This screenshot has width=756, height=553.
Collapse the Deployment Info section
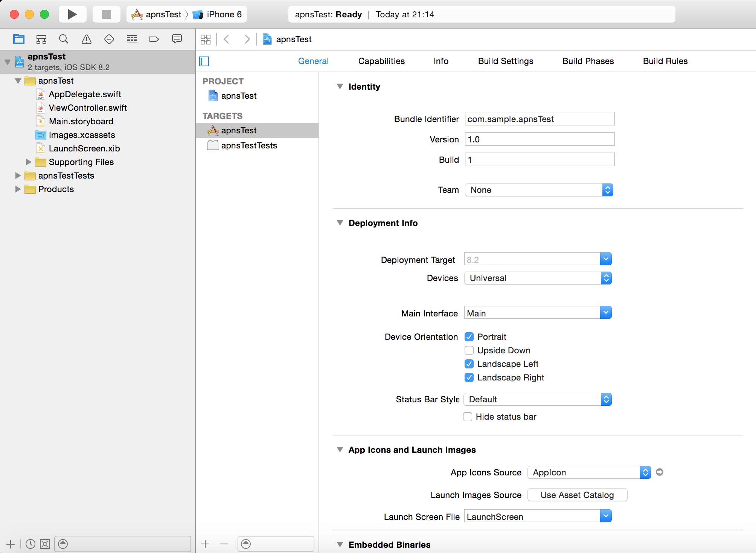pyautogui.click(x=340, y=223)
